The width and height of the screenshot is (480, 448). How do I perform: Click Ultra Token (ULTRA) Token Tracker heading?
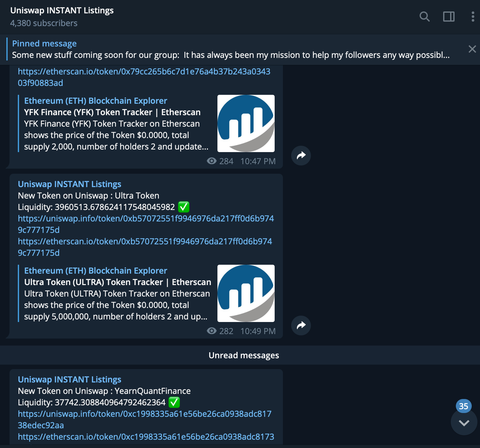(118, 282)
